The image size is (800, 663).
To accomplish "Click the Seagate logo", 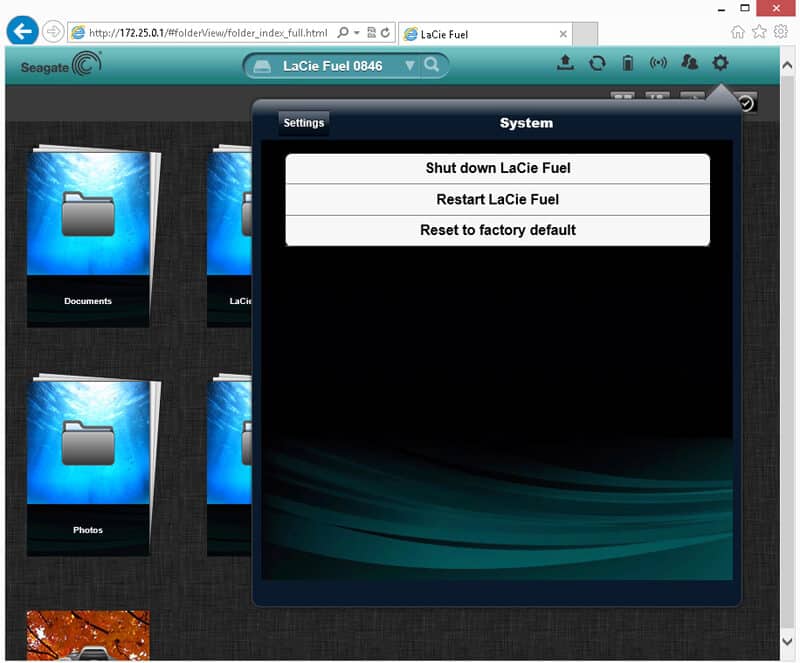I will (61, 65).
